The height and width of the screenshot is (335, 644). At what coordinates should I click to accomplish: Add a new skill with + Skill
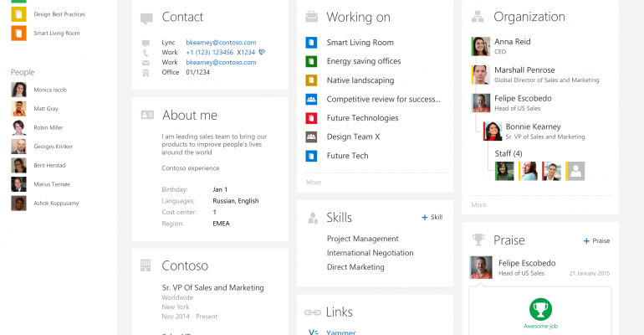point(432,217)
